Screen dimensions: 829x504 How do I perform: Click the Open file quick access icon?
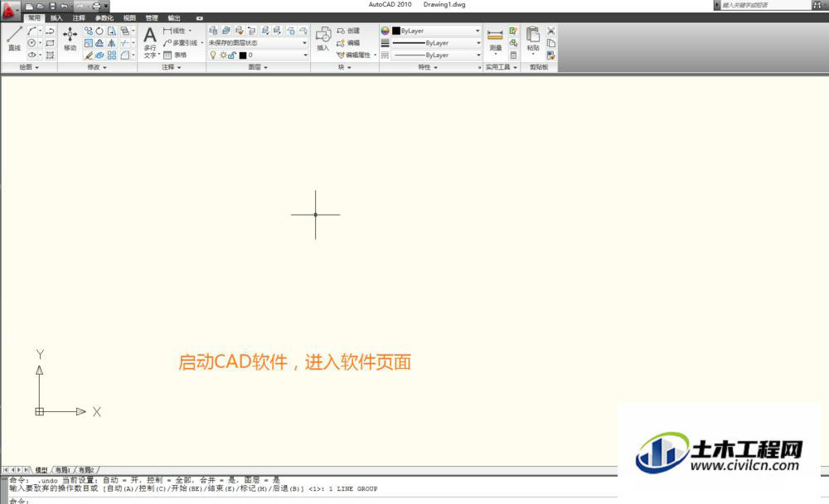click(40, 7)
